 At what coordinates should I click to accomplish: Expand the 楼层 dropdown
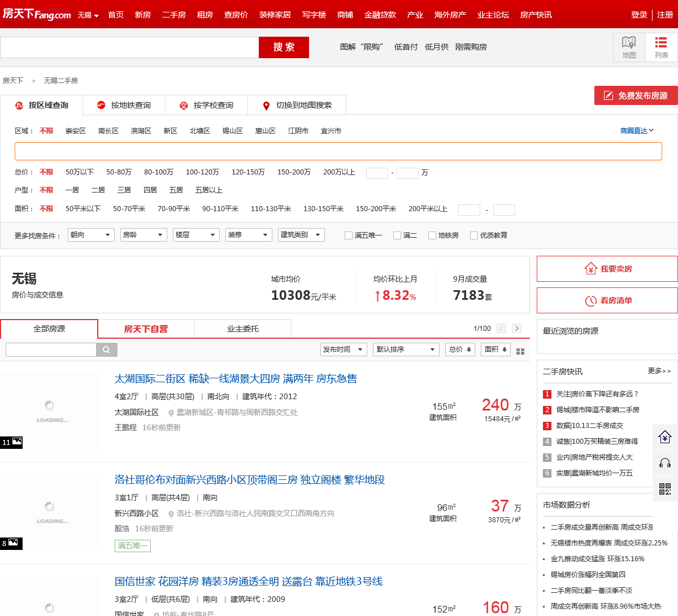point(196,235)
